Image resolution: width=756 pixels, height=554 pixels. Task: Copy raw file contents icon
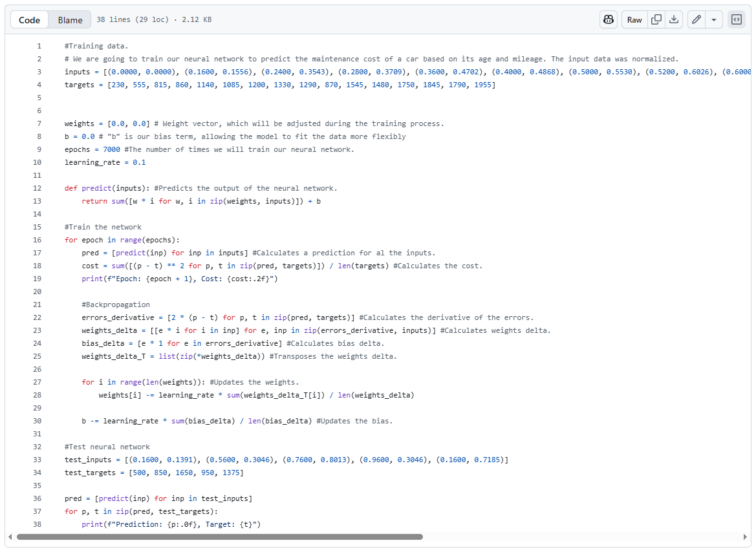point(656,20)
